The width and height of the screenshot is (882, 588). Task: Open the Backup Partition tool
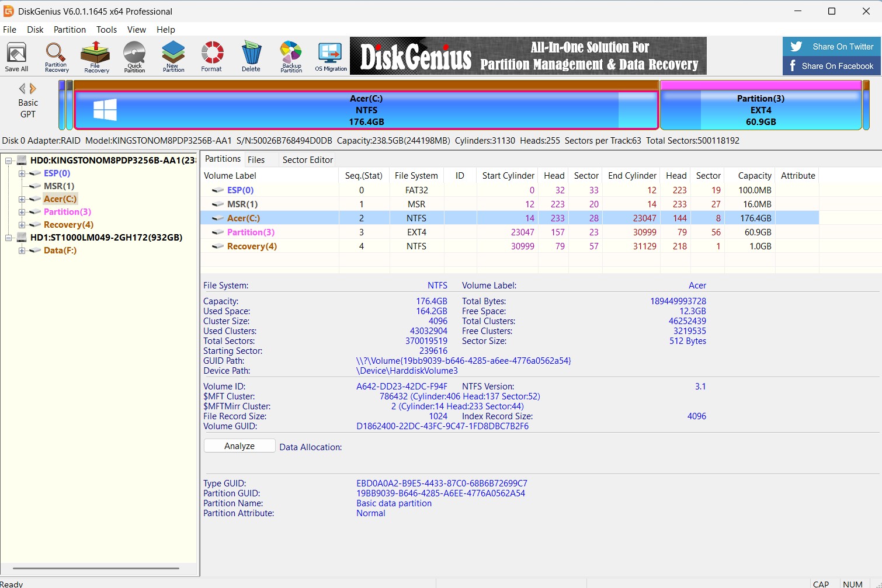coord(291,57)
